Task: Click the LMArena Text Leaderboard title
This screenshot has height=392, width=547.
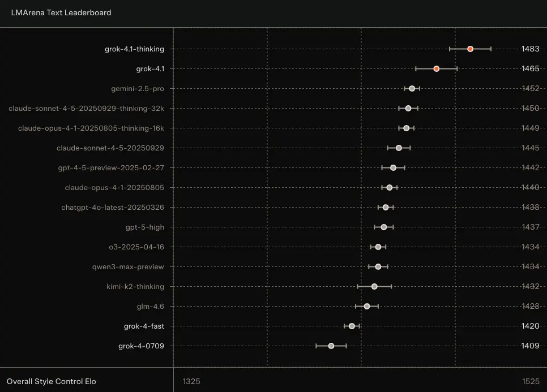Action: click(x=61, y=12)
